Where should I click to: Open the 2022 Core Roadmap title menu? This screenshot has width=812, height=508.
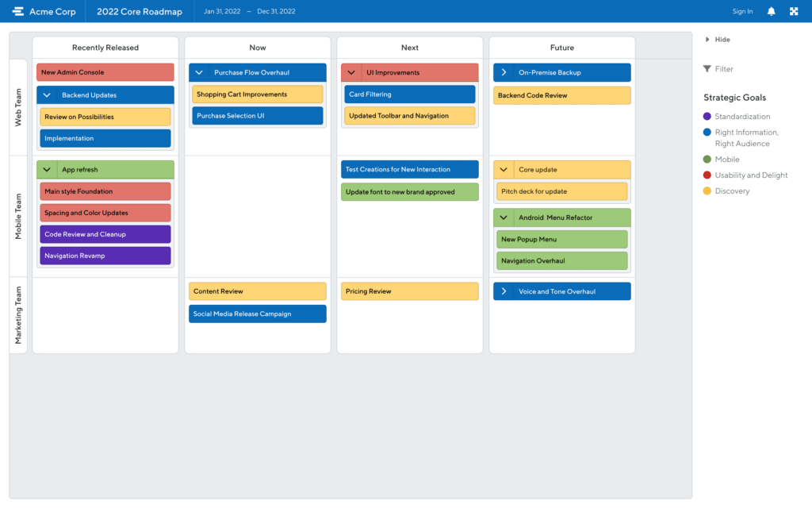click(140, 11)
